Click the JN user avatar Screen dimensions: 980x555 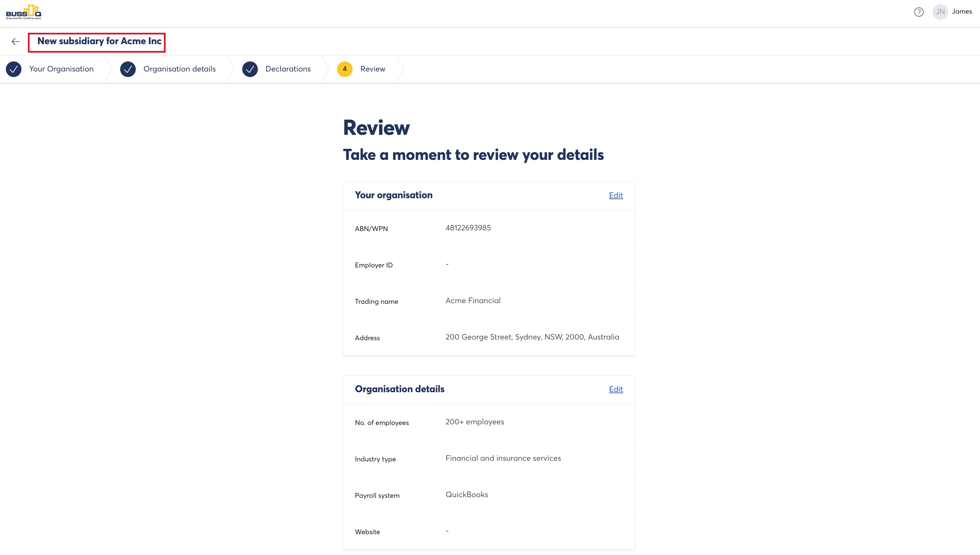pos(940,12)
